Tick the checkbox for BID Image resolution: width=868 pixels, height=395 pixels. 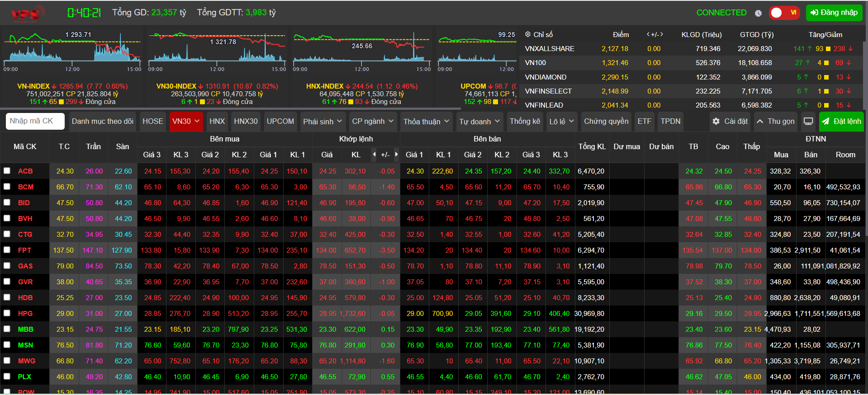point(7,202)
